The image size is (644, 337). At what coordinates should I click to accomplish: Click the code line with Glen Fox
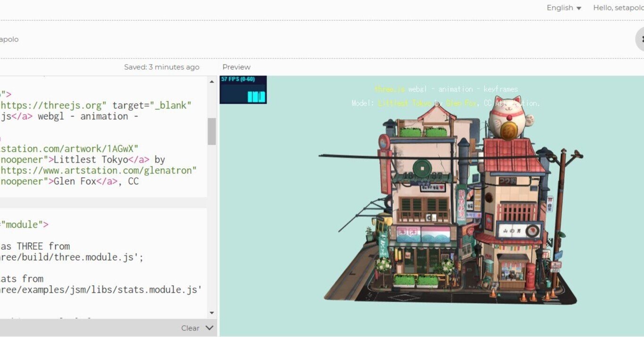(69, 181)
